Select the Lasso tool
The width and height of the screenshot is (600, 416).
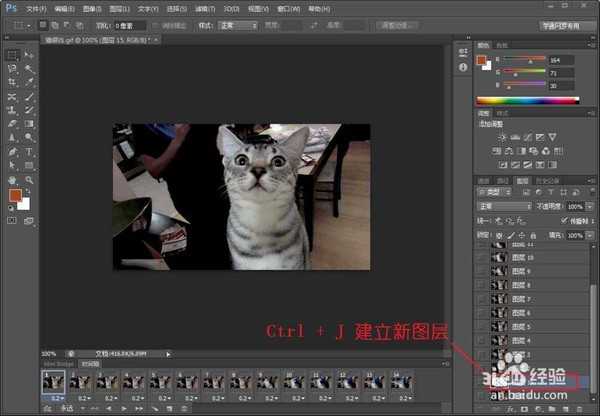click(x=11, y=68)
